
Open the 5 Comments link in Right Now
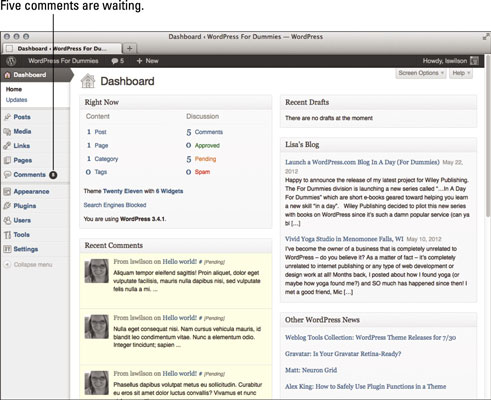(x=204, y=132)
